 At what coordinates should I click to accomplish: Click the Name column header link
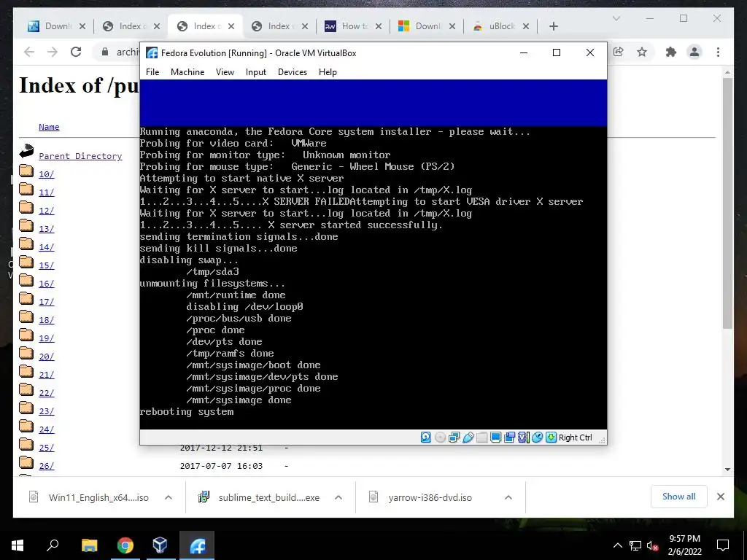pos(49,127)
